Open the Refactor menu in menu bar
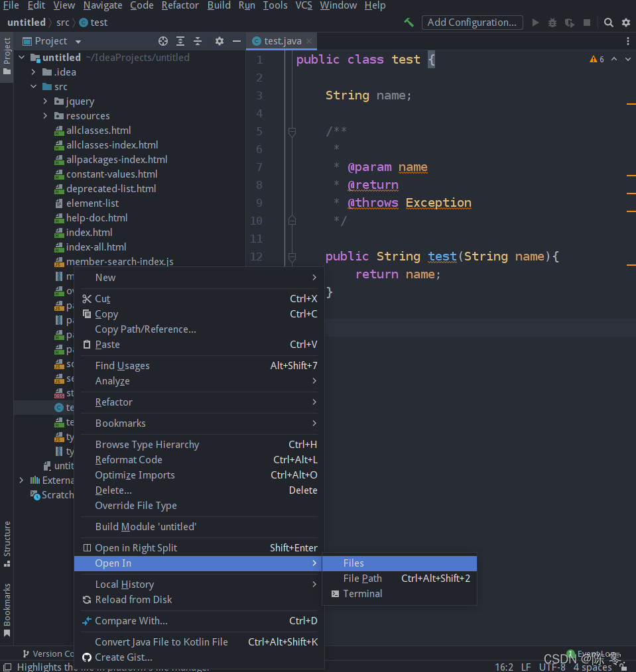 click(180, 5)
